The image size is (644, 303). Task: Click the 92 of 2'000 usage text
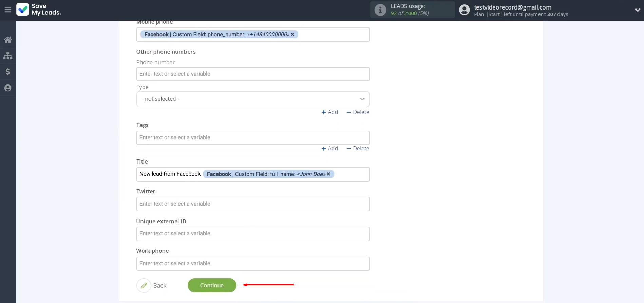point(410,13)
